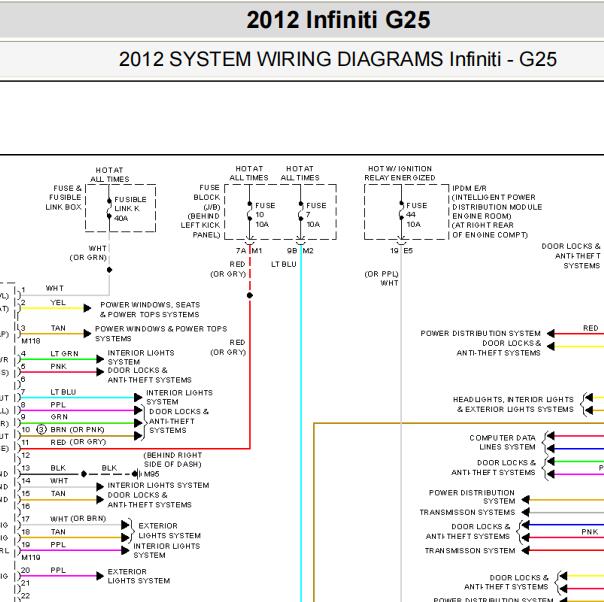
Task: Click the 'FUSE 44 10A' label
Action: [417, 215]
